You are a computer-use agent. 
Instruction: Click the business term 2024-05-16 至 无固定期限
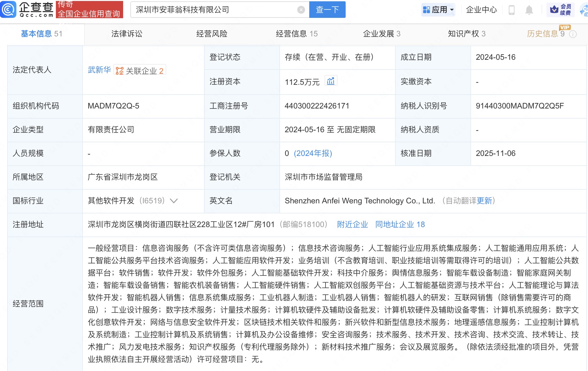pyautogui.click(x=330, y=130)
